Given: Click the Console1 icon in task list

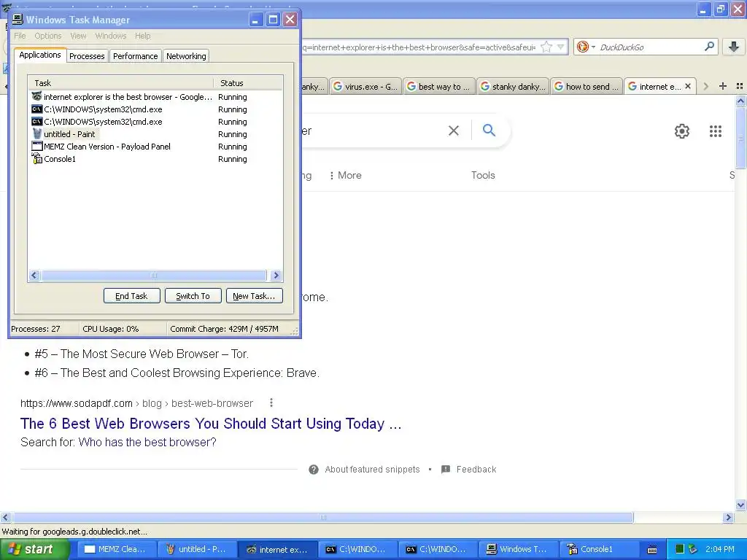Looking at the screenshot, I should coord(36,158).
